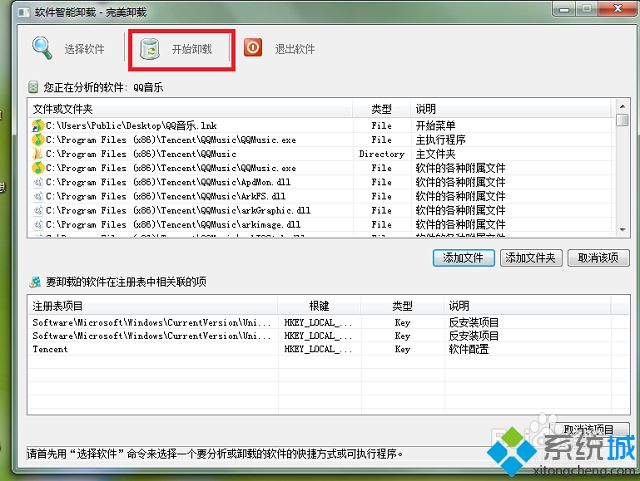The height and width of the screenshot is (481, 640).
Task: Click the 软件配置 description cell
Action: coord(469,349)
